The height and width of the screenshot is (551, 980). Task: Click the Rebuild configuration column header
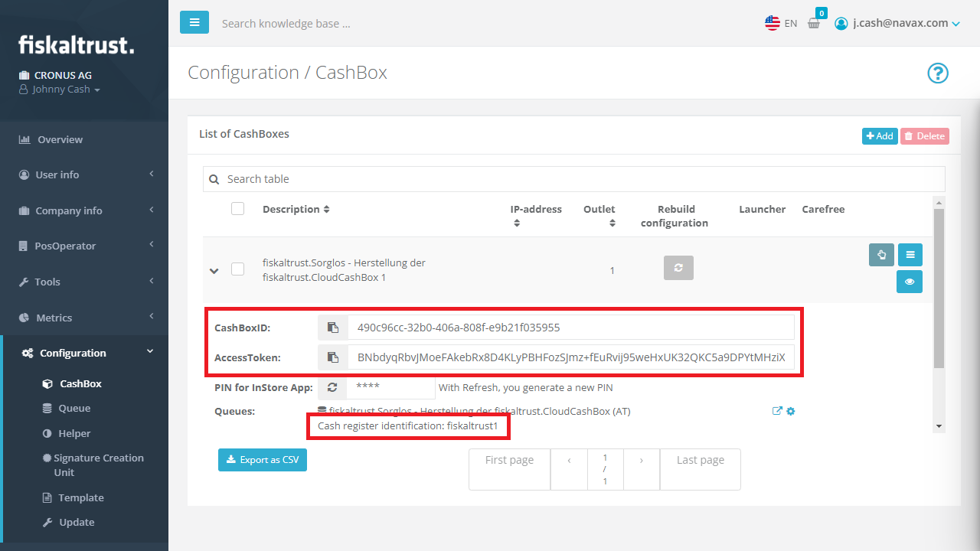pyautogui.click(x=675, y=216)
